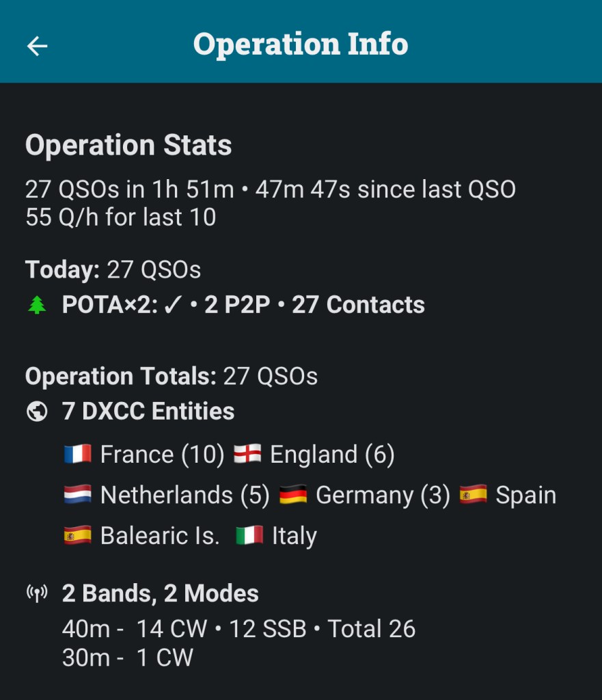Click the 30m band row
The height and width of the screenshot is (700, 602).
pyautogui.click(x=127, y=658)
